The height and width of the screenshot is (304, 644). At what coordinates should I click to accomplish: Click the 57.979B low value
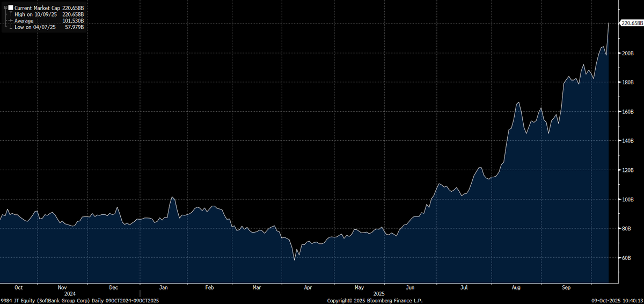(74, 26)
